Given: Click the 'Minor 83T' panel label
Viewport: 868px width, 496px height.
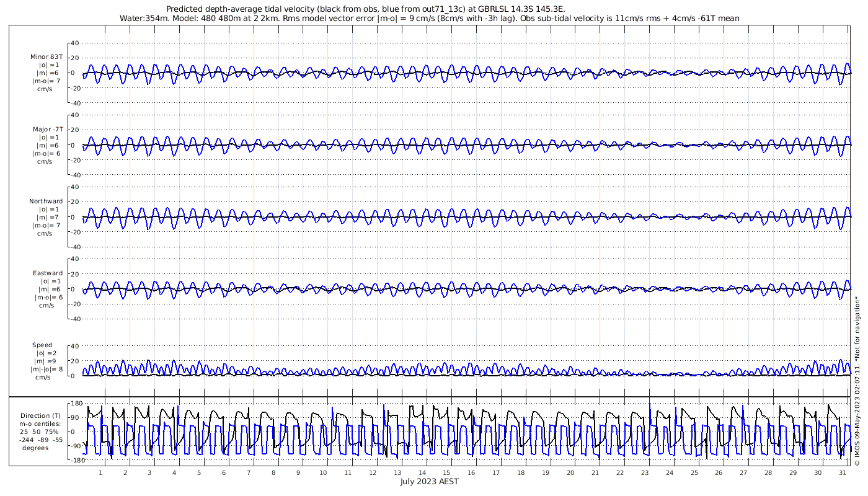Looking at the screenshot, I should tap(46, 56).
